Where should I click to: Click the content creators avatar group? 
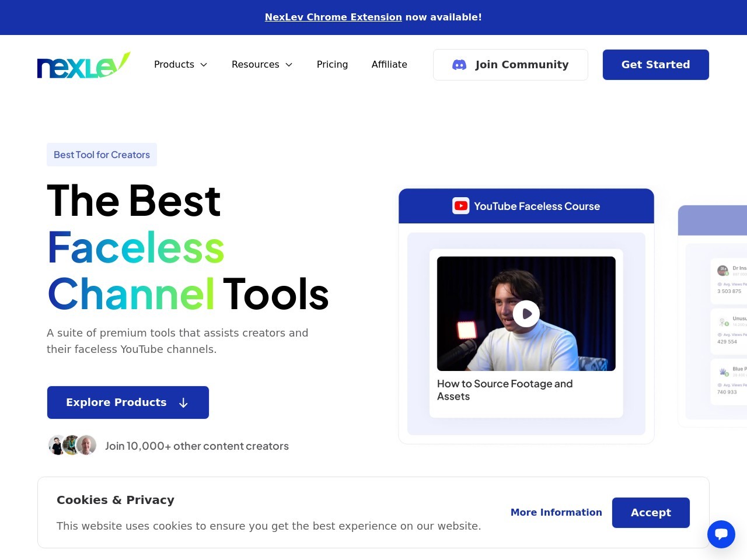pos(72,445)
